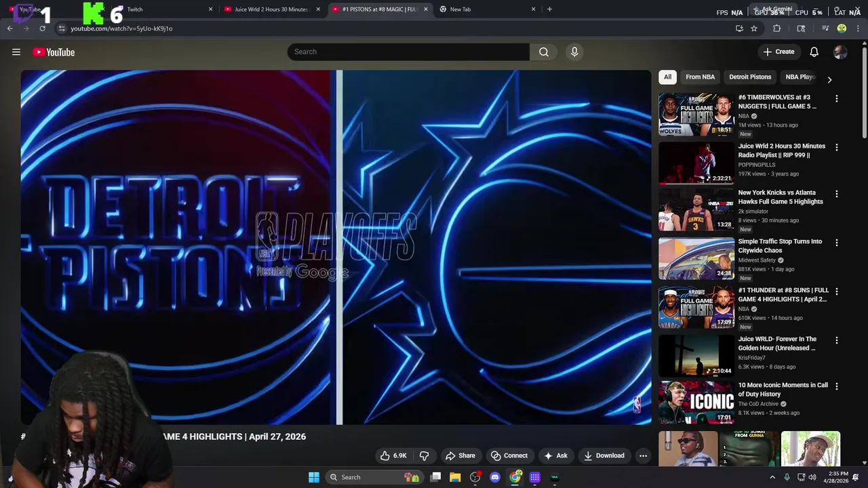Screen dimensions: 868x488
Task: Show hidden system tray icons
Action: point(772,477)
